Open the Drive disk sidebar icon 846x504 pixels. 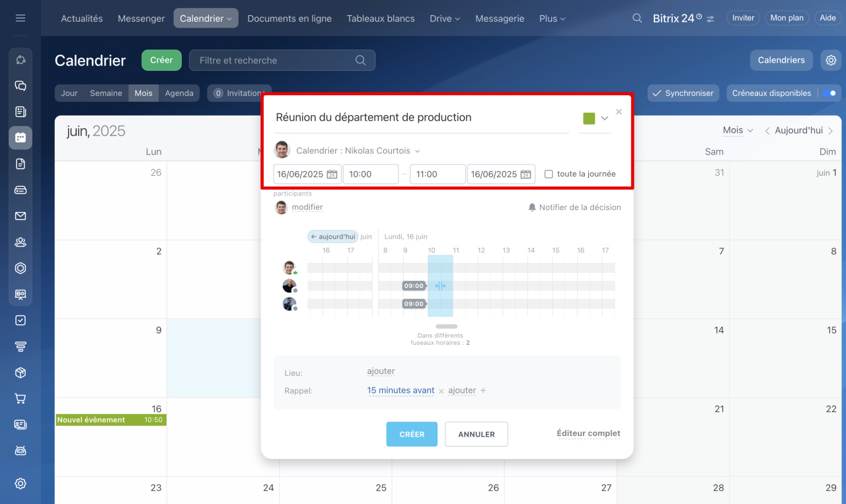[20, 190]
